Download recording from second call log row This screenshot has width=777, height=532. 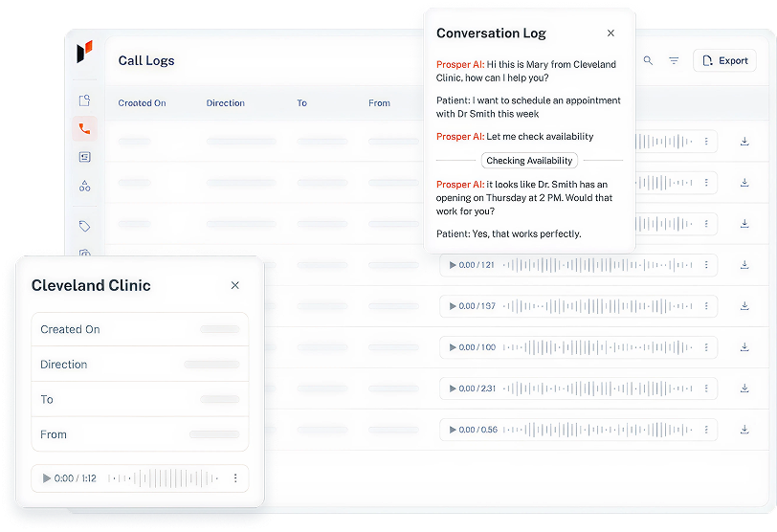pyautogui.click(x=744, y=183)
